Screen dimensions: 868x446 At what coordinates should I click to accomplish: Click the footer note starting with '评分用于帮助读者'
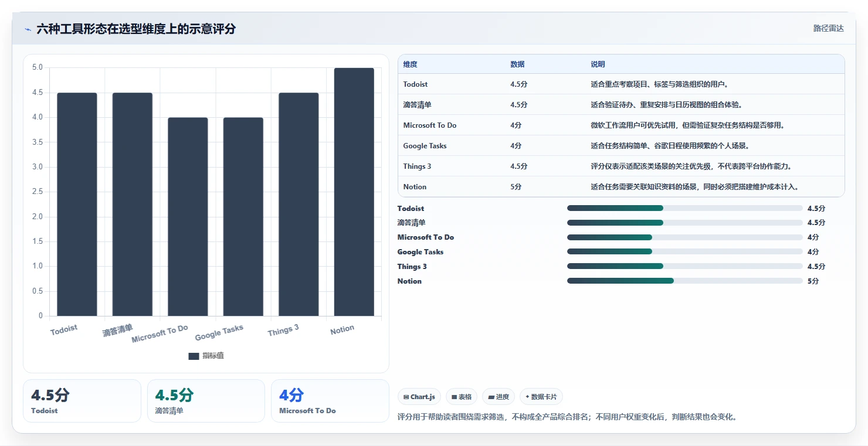point(567,417)
